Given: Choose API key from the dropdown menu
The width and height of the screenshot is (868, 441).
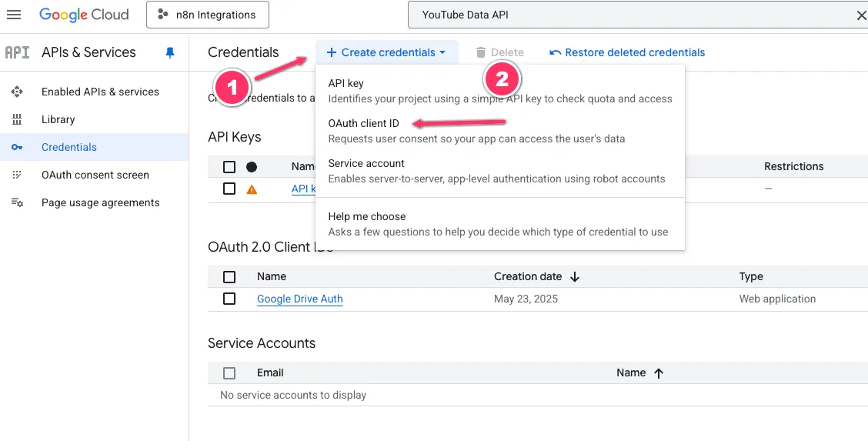Looking at the screenshot, I should point(500,91).
